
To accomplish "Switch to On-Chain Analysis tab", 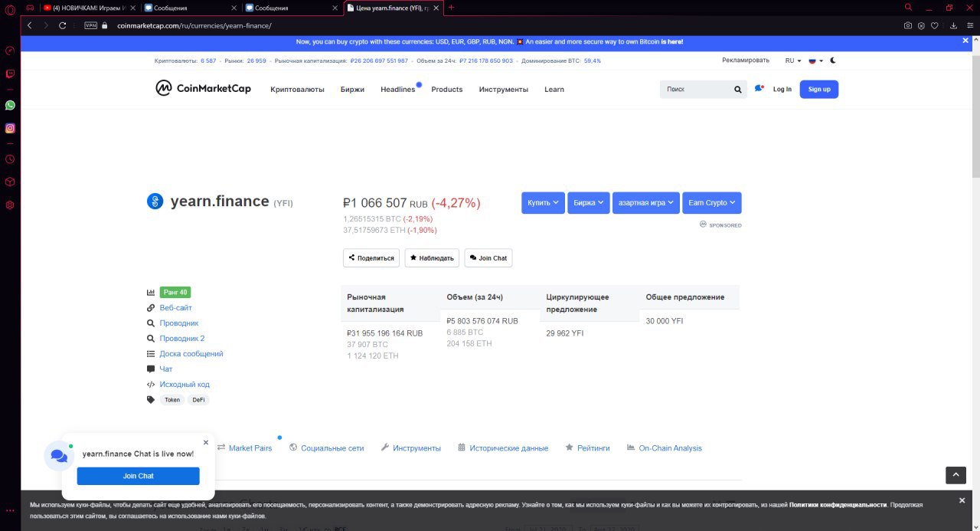I will 664,448.
